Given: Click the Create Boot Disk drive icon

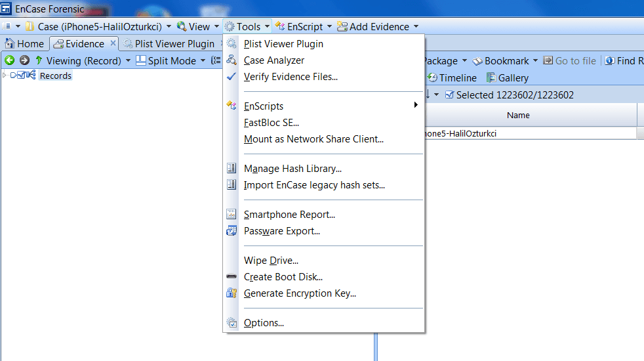Looking at the screenshot, I should 231,277.
